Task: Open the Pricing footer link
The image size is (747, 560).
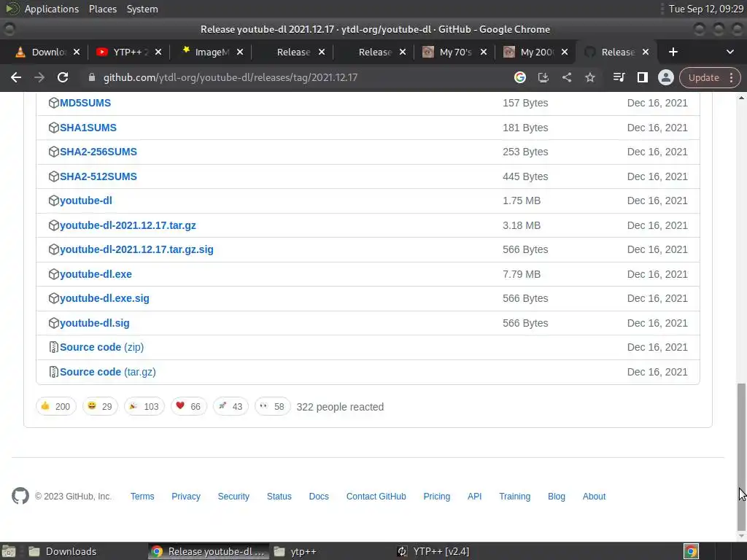Action: pos(436,496)
